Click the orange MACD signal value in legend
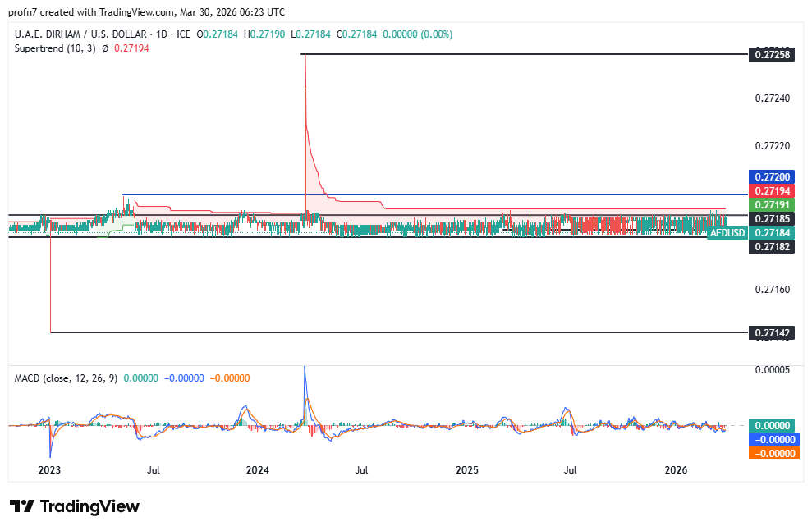Screen dimensions: 812x531 coord(230,378)
